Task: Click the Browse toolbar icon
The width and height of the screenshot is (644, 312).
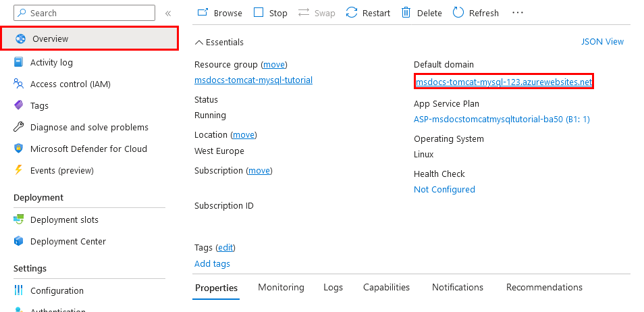Action: pos(203,13)
